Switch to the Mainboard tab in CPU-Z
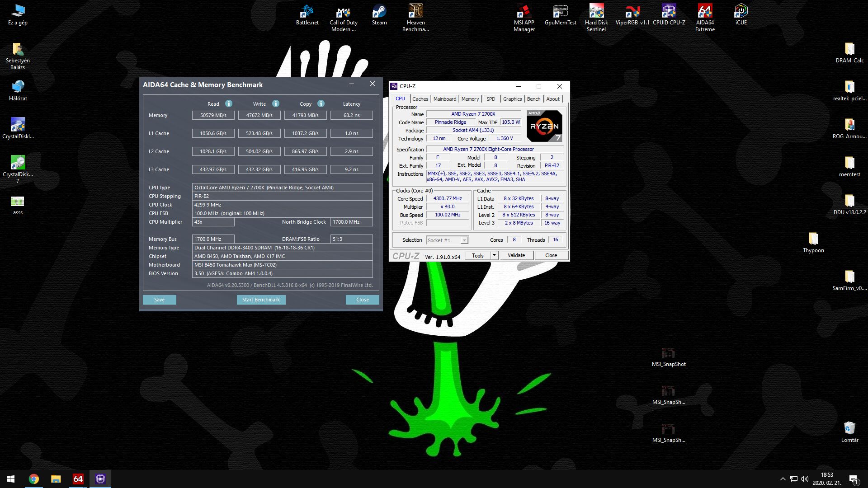 [445, 99]
